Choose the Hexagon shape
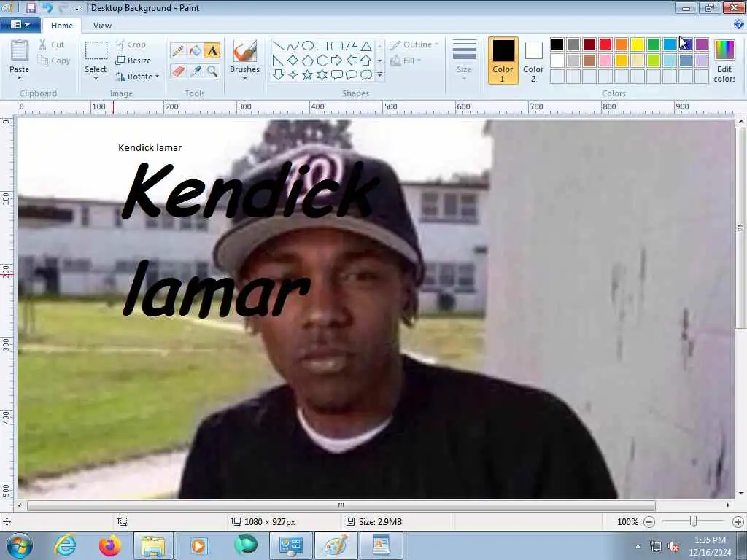Image resolution: width=747 pixels, height=560 pixels. click(x=322, y=61)
